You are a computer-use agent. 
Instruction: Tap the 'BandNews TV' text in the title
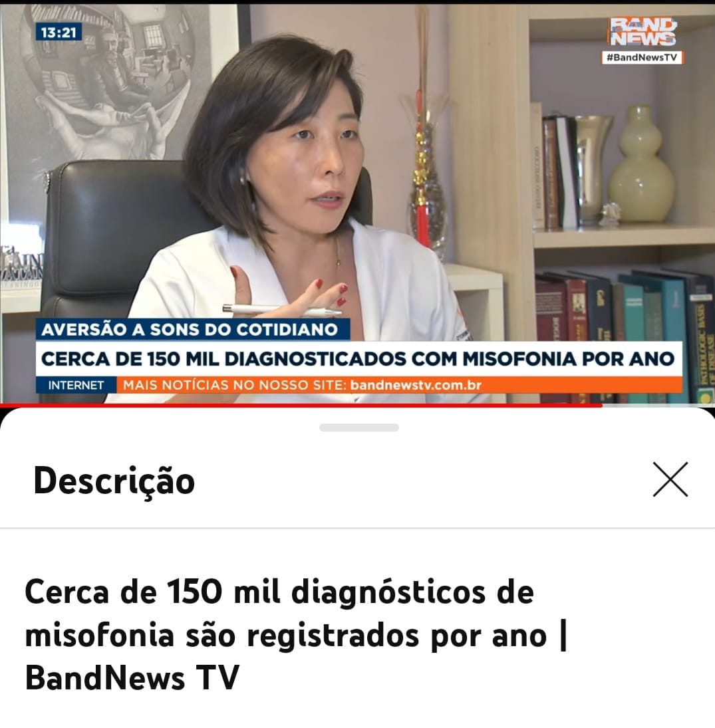pos(132,677)
